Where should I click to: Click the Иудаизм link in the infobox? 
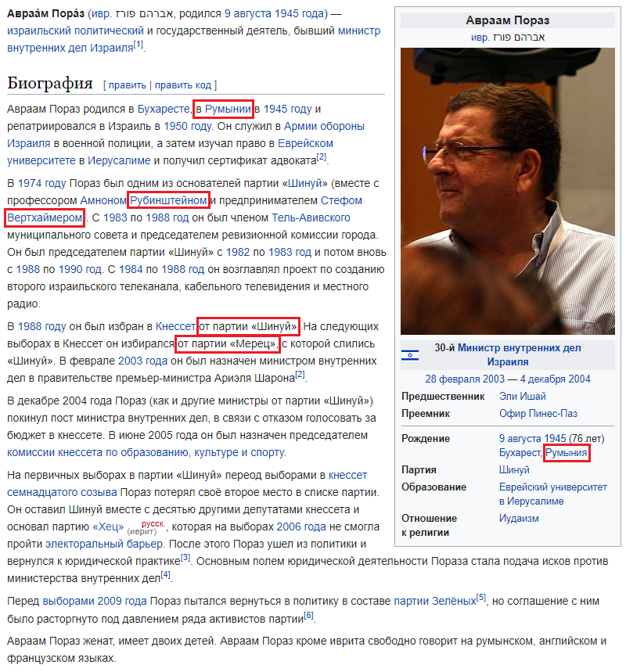pyautogui.click(x=519, y=518)
